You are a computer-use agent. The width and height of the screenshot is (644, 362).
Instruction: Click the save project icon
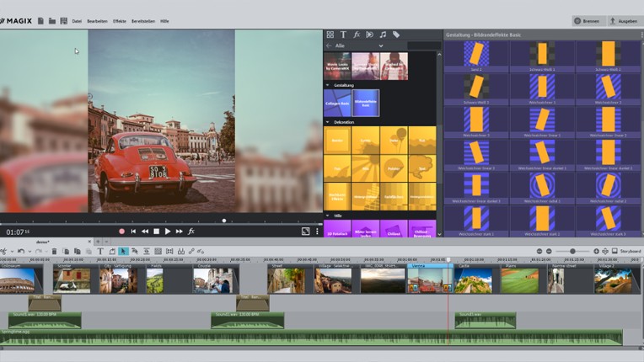[63, 20]
